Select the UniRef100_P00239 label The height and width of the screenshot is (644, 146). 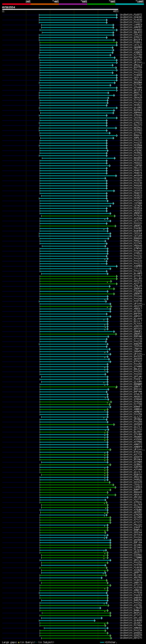tap(131, 341)
